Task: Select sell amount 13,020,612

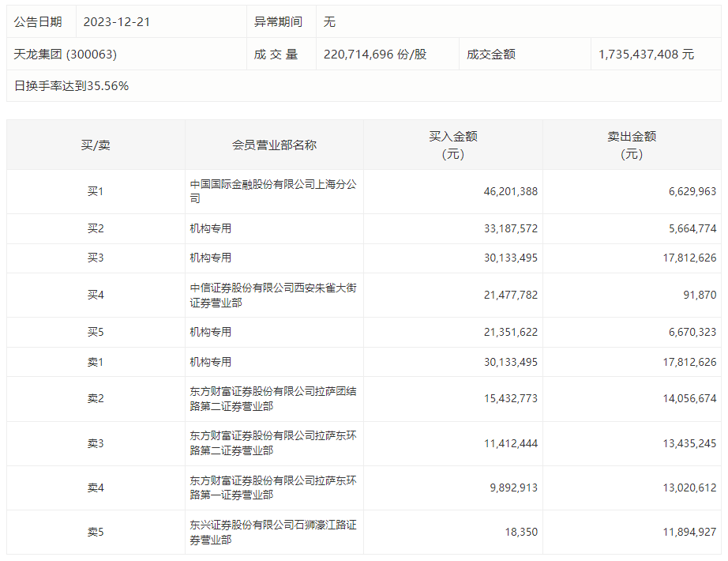Action: pos(689,488)
